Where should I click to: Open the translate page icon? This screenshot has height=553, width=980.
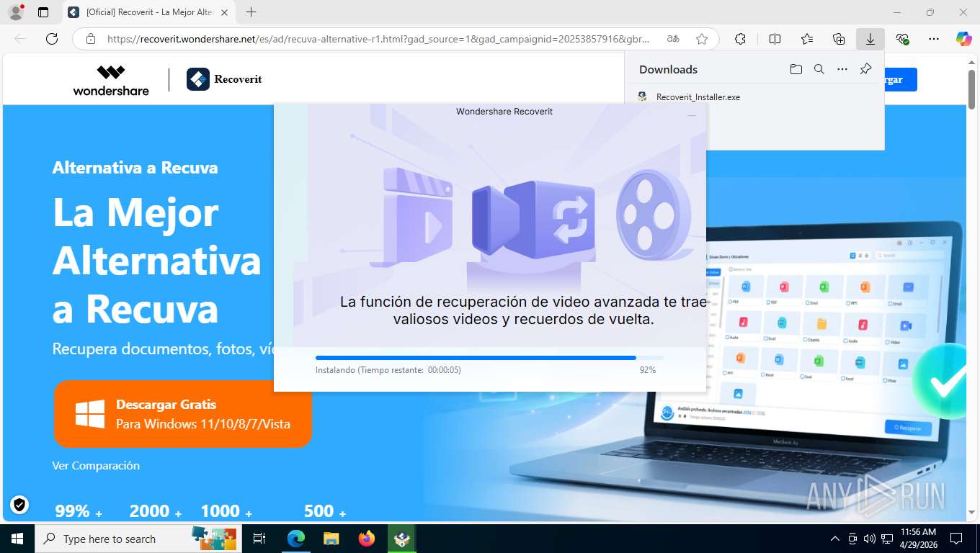(x=673, y=39)
